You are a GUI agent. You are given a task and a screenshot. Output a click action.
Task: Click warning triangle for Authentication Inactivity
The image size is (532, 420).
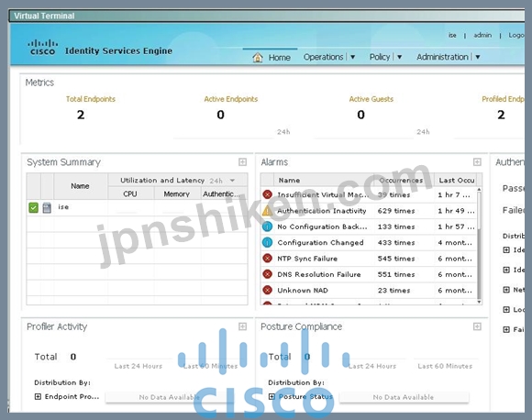click(267, 211)
